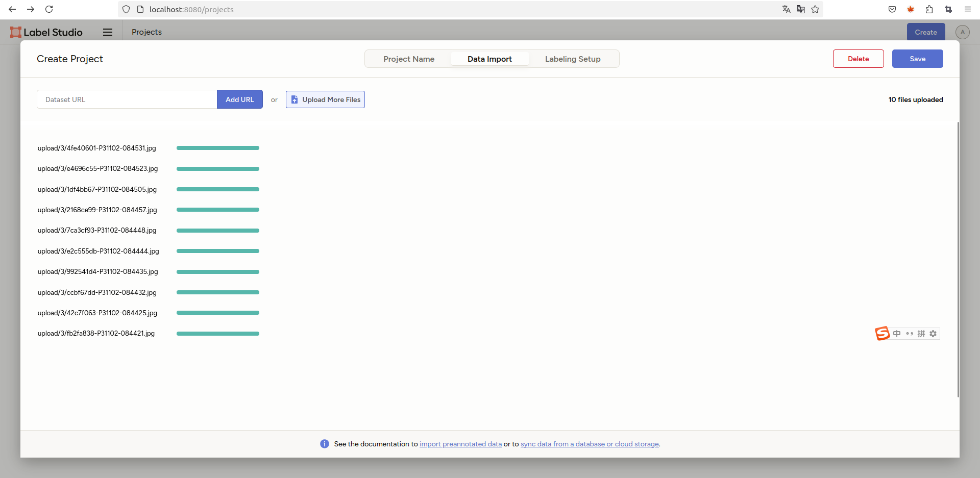Switch to the Labeling Setup tab
The image size is (980, 478).
tap(572, 59)
